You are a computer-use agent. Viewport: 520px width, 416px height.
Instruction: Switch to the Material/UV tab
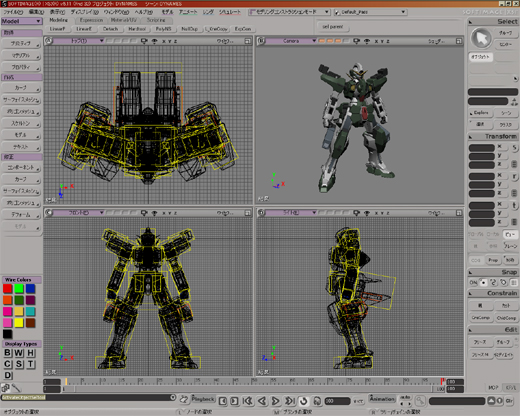pyautogui.click(x=124, y=20)
